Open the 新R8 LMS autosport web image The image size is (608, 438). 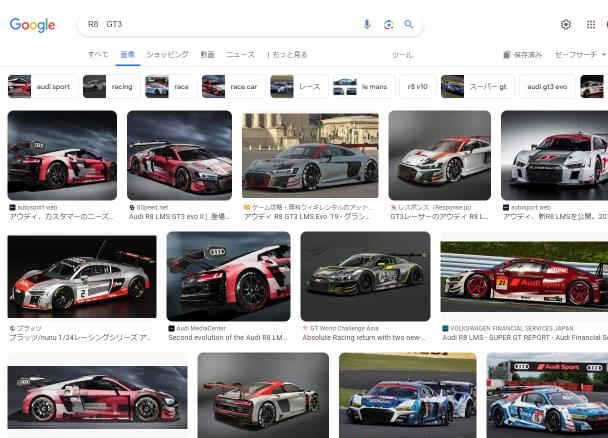(x=554, y=155)
